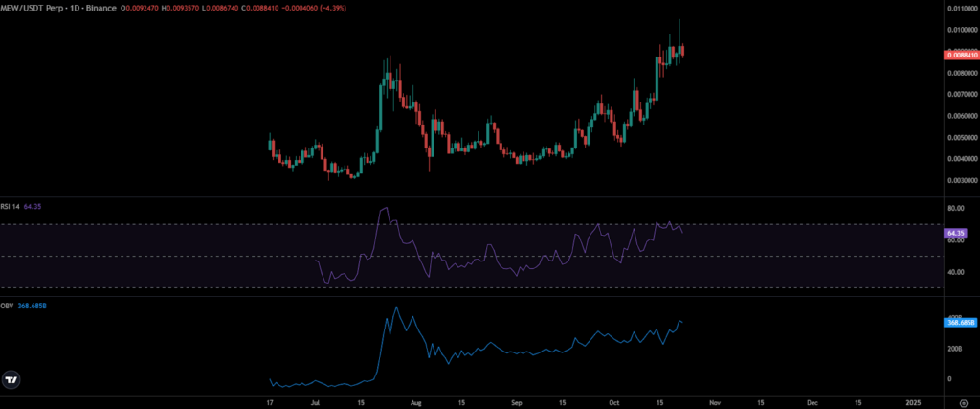Click the RSI 14 indicator label
Screen dimensions: 980x409
click(11, 206)
